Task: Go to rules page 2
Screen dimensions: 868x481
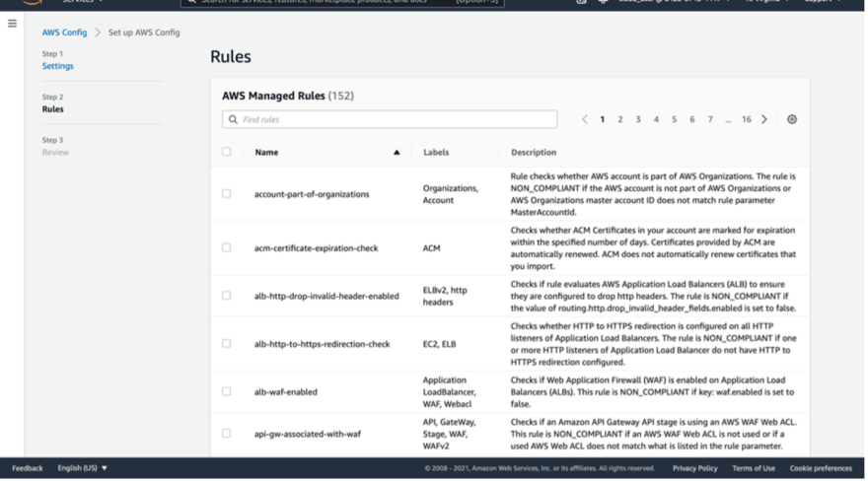Action: [x=620, y=119]
